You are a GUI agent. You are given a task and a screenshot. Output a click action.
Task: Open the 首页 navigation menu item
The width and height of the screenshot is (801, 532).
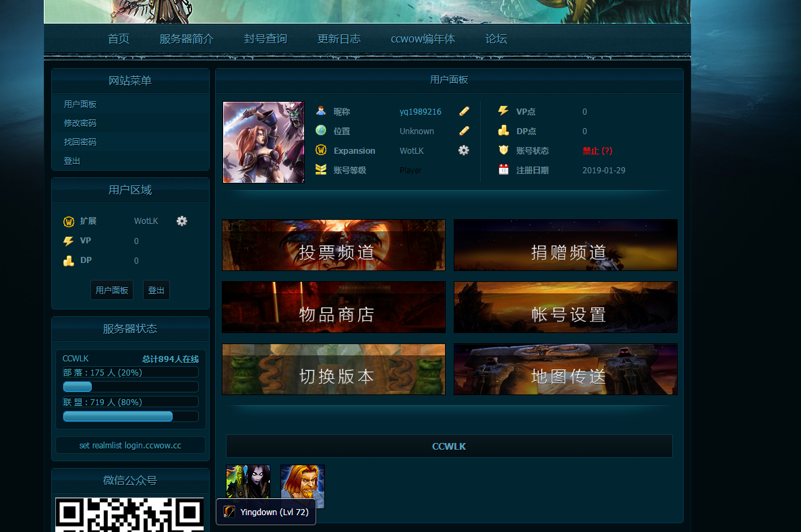(119, 39)
